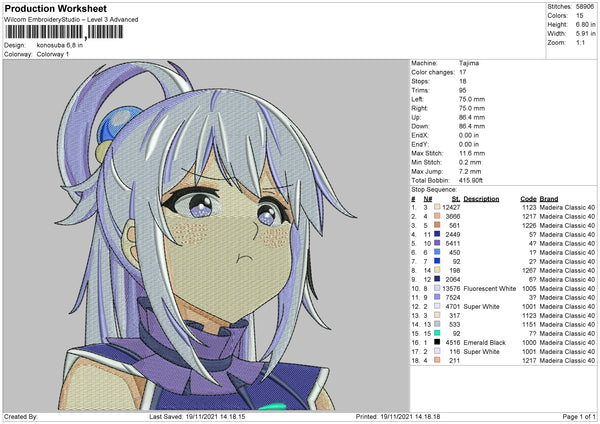Click the Page 1 of 1 indicator
Screen dimensions: 600x424
tap(579, 416)
